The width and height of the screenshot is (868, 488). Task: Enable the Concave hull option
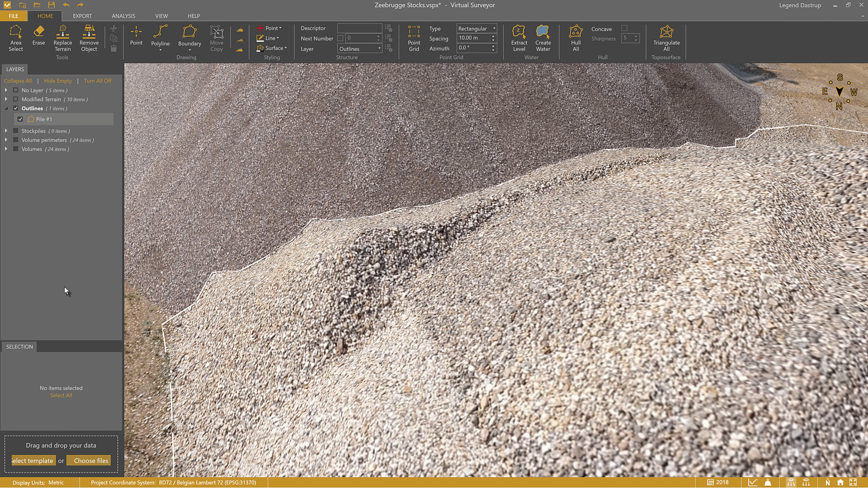pos(625,28)
